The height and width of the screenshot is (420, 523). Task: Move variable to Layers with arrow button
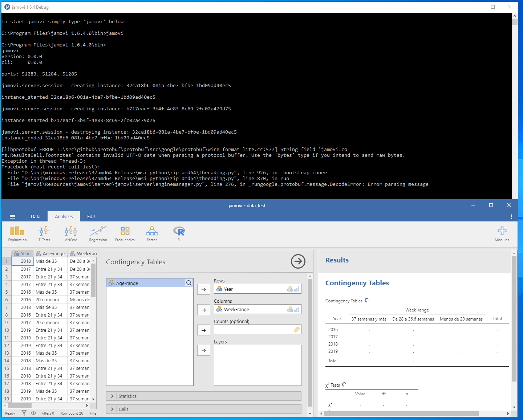(204, 351)
